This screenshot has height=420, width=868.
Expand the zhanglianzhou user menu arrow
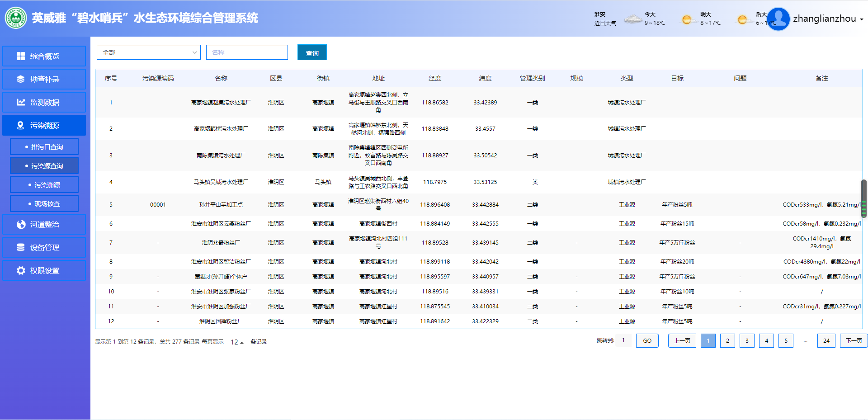pyautogui.click(x=861, y=19)
